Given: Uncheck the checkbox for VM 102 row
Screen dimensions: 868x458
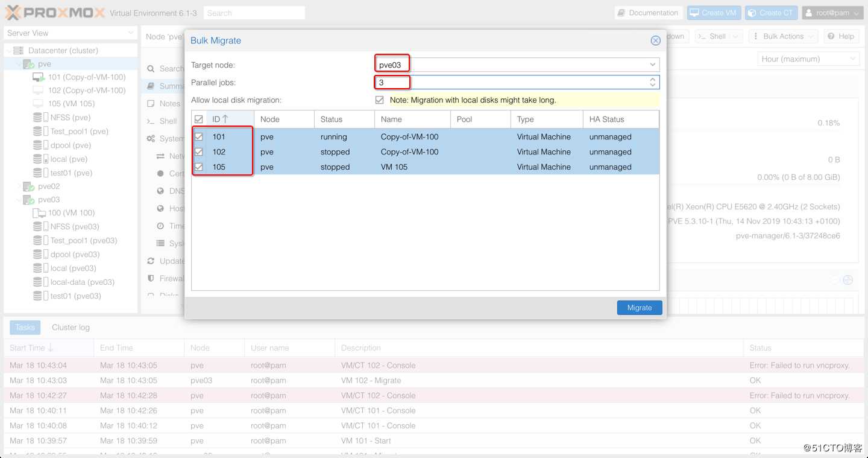Looking at the screenshot, I should pyautogui.click(x=199, y=152).
